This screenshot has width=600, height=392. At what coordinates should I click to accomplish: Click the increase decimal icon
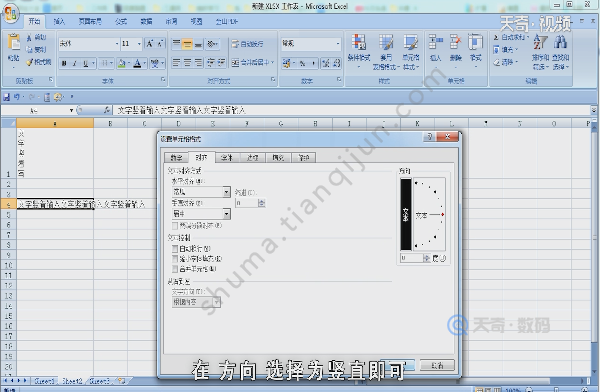[326, 63]
